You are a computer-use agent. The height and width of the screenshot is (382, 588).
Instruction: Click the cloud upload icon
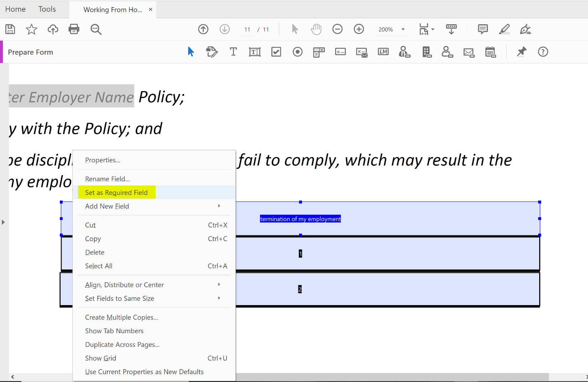click(x=53, y=29)
